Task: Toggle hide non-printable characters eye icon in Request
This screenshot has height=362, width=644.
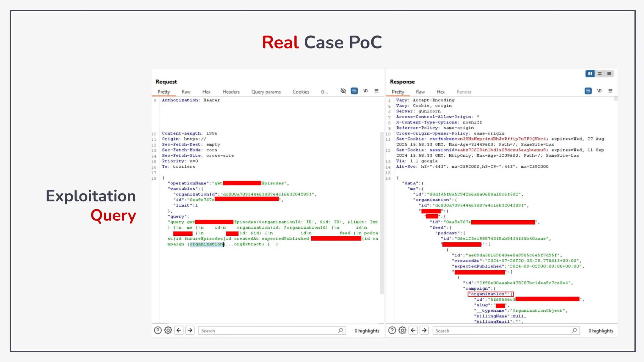Action: 343,91
